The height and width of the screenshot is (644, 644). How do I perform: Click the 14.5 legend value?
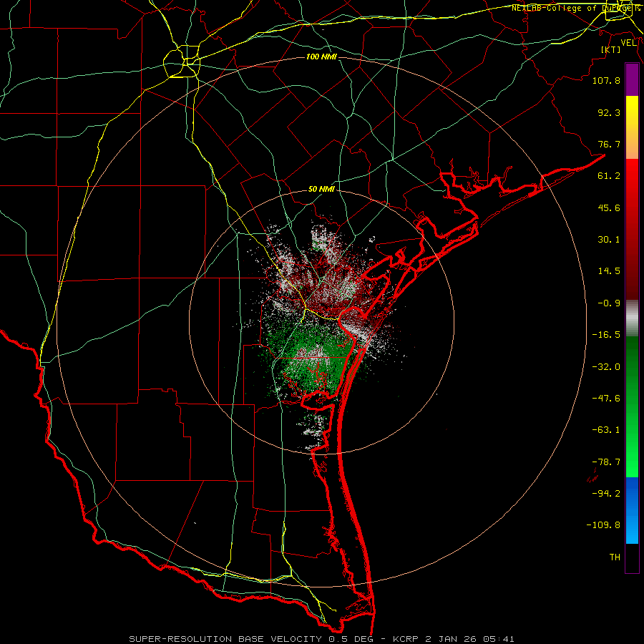point(609,271)
